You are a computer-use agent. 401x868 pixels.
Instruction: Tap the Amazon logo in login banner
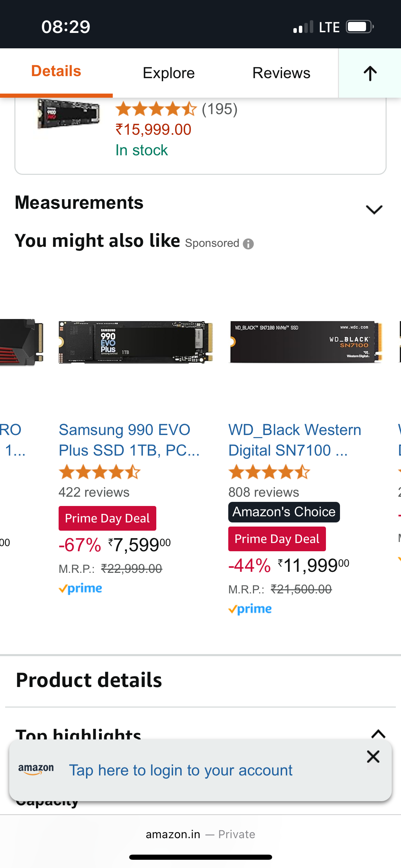[x=36, y=769]
